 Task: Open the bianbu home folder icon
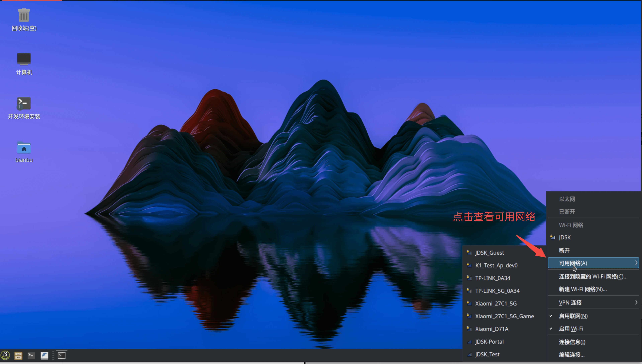click(x=24, y=148)
